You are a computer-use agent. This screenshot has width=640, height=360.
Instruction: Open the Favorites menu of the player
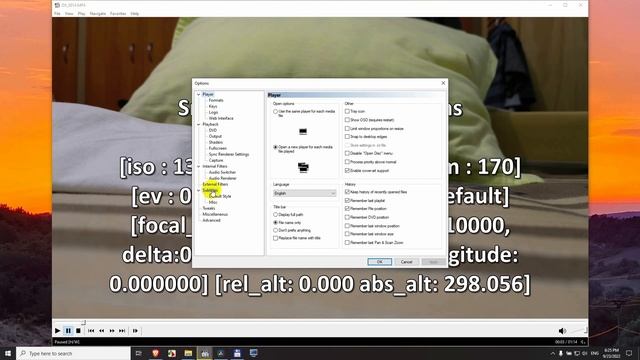click(x=118, y=13)
